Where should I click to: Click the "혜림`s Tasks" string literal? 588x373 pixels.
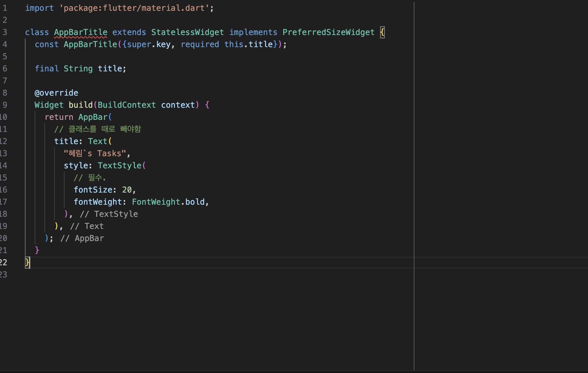point(95,154)
